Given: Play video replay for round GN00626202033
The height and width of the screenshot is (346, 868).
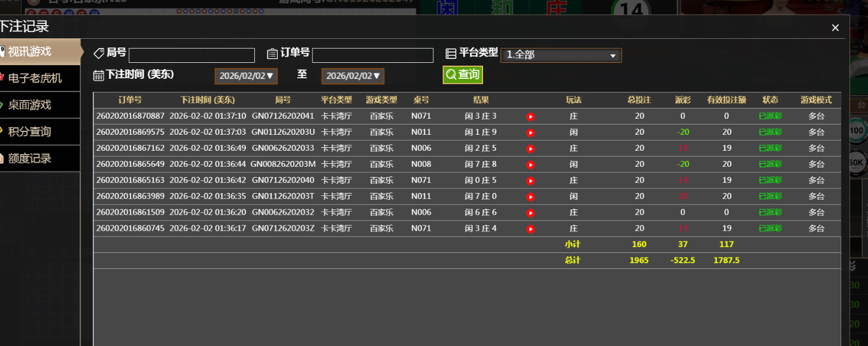Looking at the screenshot, I should [530, 148].
